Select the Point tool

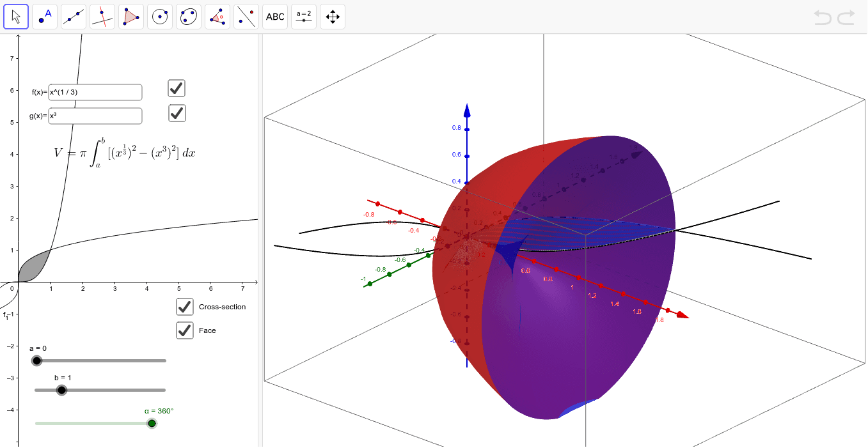click(x=44, y=16)
